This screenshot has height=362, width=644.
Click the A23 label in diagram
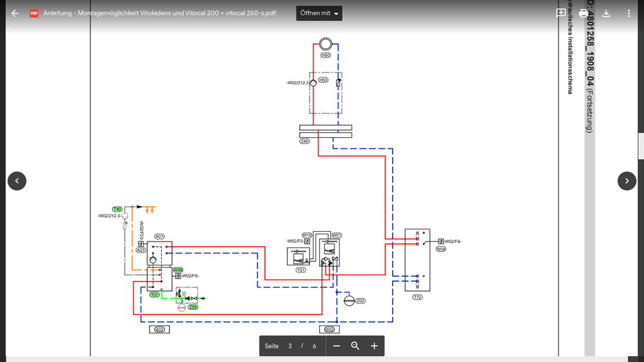click(141, 250)
